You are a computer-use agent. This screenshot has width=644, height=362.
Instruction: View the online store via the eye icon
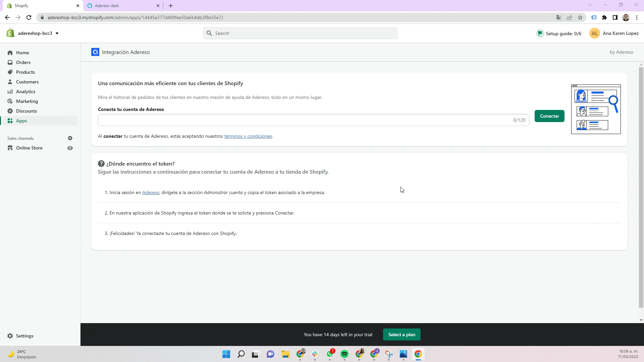(70, 148)
